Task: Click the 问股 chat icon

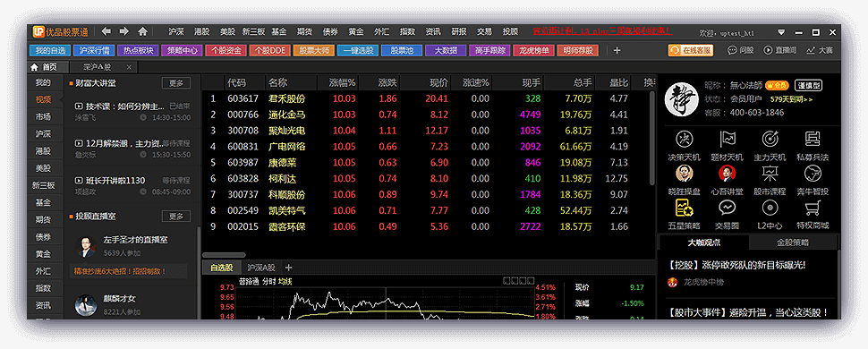Action: click(732, 50)
